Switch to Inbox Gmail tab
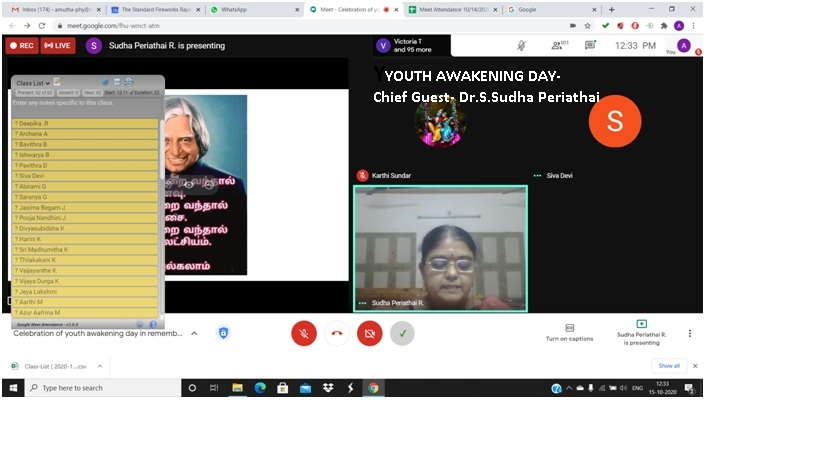 pyautogui.click(x=55, y=9)
